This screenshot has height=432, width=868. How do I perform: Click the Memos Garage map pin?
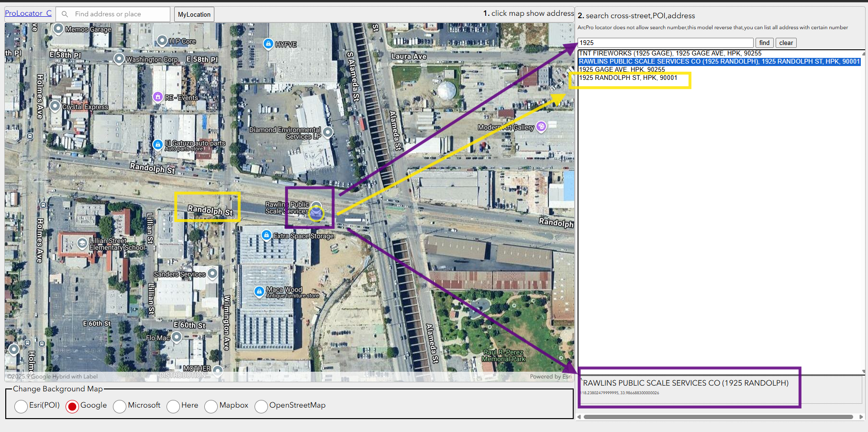(x=58, y=29)
